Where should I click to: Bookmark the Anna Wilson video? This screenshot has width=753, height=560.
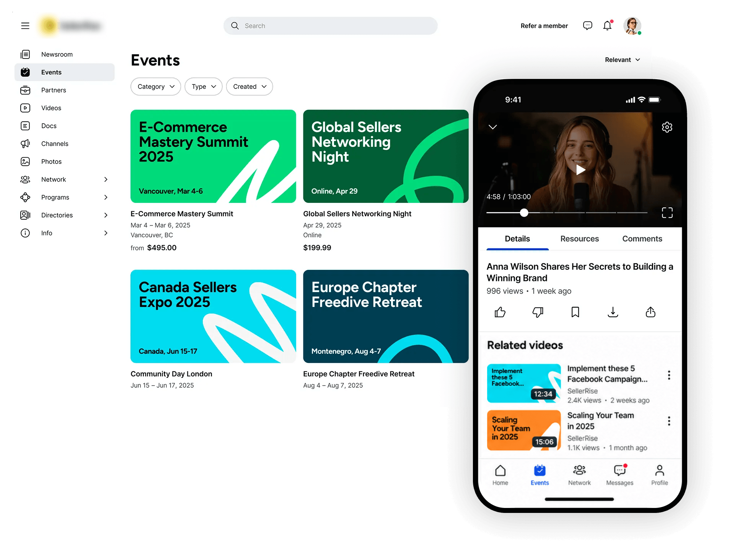tap(575, 312)
